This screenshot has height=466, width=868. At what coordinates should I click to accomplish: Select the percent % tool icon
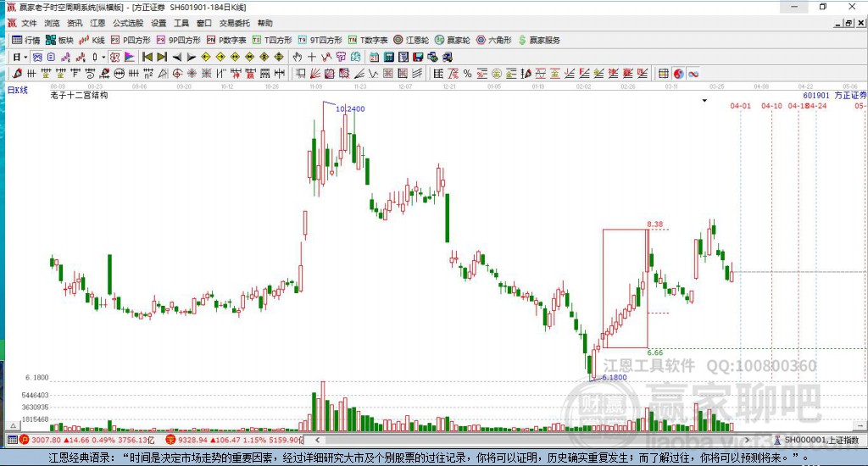(467, 74)
